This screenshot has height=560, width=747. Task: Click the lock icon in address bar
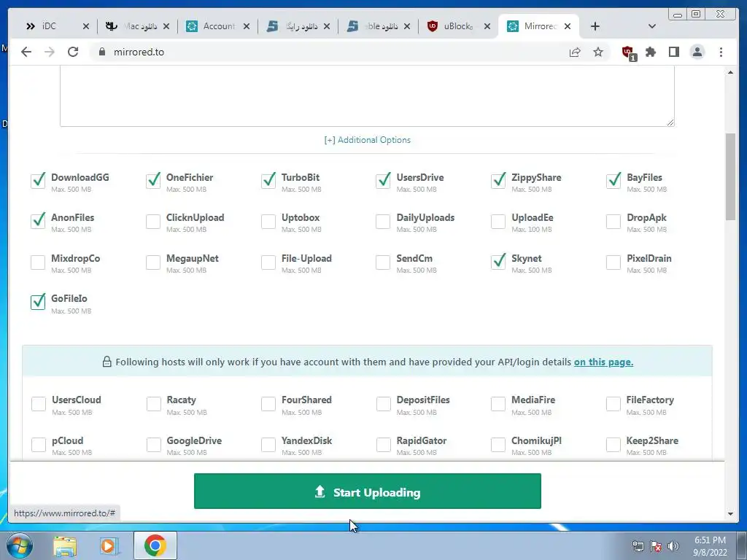[x=101, y=52]
